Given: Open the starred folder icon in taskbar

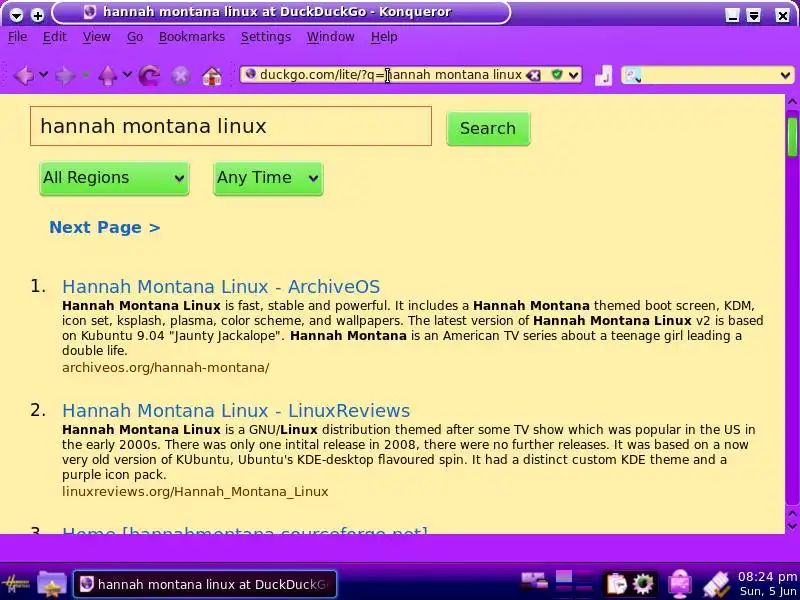Looking at the screenshot, I should pos(52,583).
